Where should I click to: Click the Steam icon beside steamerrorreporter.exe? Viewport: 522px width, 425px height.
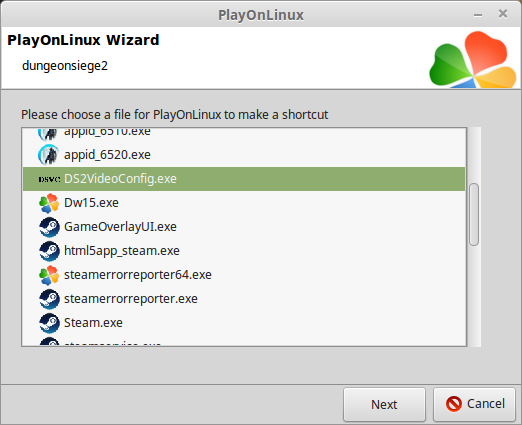point(49,299)
